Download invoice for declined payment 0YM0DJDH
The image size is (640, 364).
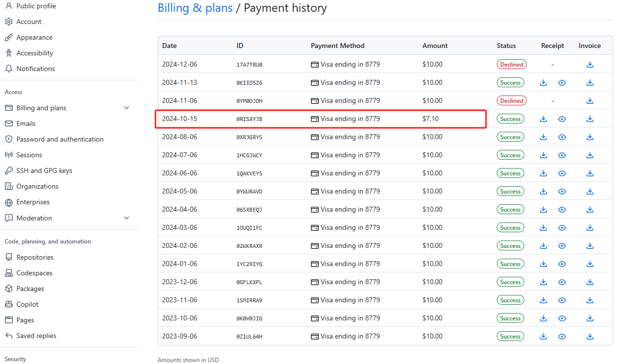[x=590, y=101]
